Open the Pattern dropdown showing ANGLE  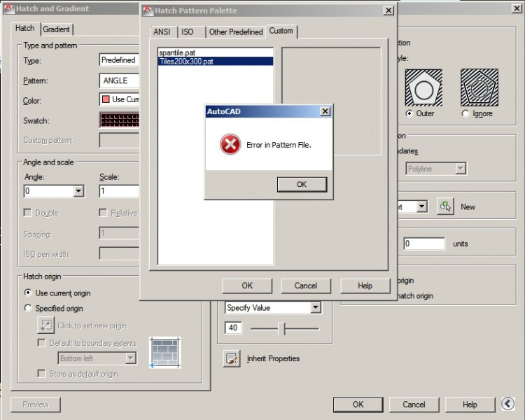119,80
